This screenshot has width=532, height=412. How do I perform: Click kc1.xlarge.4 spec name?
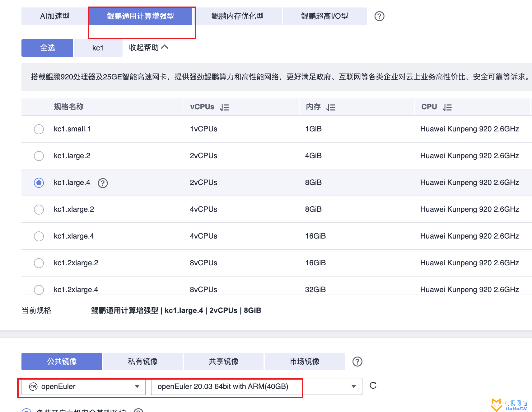pyautogui.click(x=74, y=236)
